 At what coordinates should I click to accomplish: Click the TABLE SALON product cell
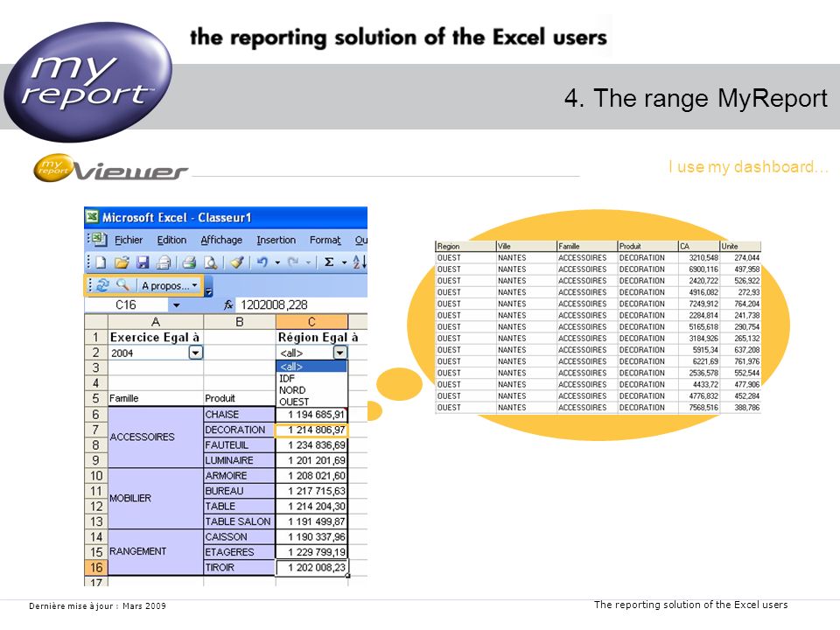[240, 521]
